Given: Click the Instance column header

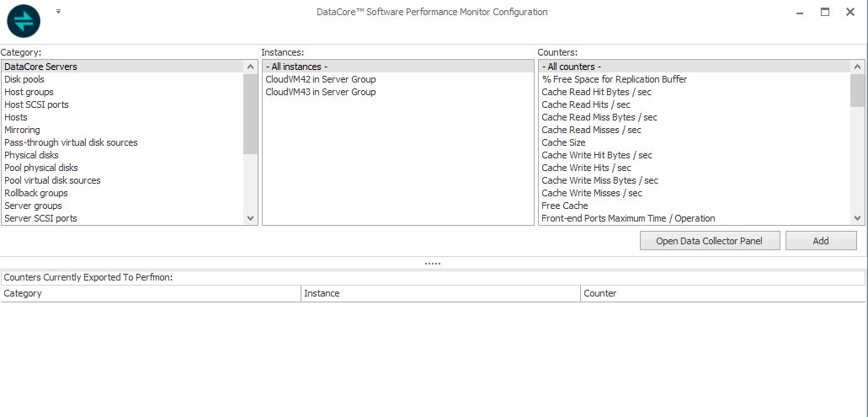Looking at the screenshot, I should (x=322, y=293).
